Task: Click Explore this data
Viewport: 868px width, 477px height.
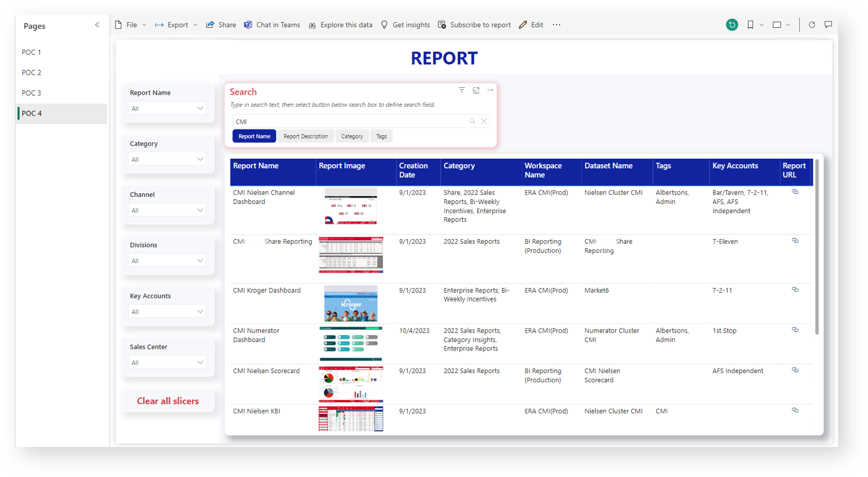Action: pos(341,25)
